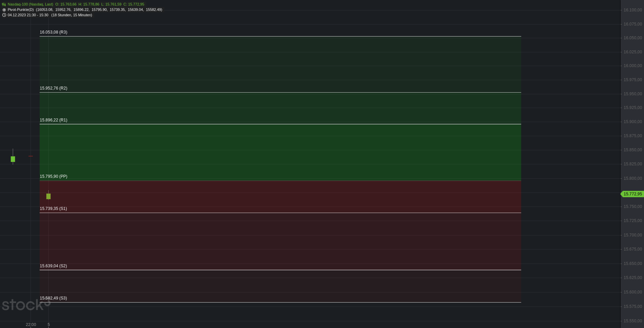Select the 15.795,90 (PP) pivot point label
644x328 pixels.
[54, 176]
